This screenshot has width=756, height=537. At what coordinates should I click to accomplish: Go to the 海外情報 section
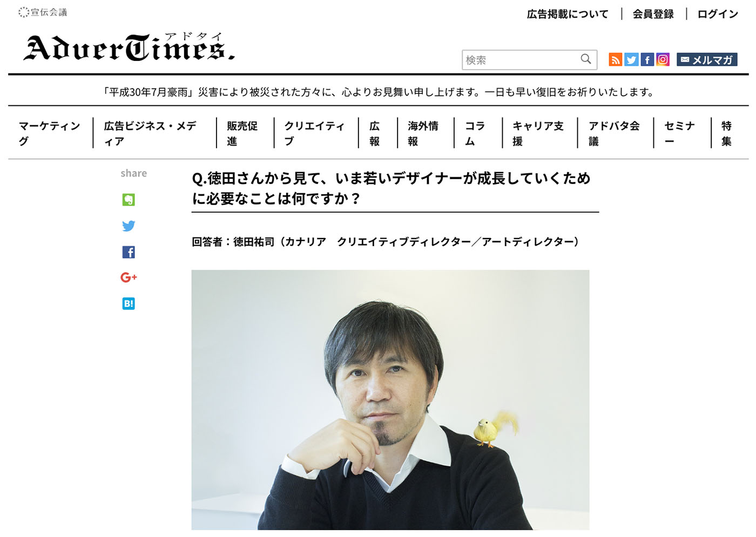click(x=423, y=133)
